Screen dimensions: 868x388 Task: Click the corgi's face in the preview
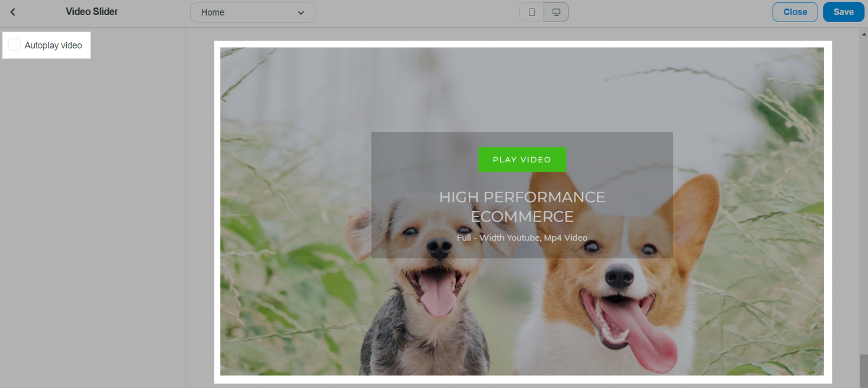pyautogui.click(x=618, y=271)
